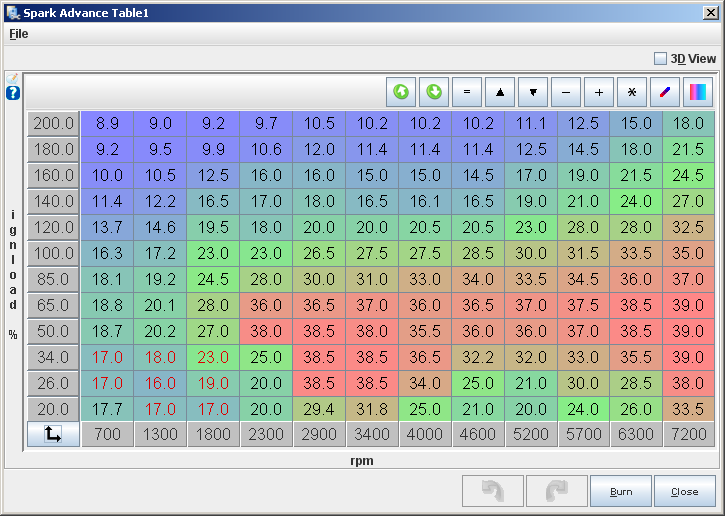Screen dimensions: 725x516
Task: Click the plus add toolbar button
Action: pyautogui.click(x=599, y=92)
